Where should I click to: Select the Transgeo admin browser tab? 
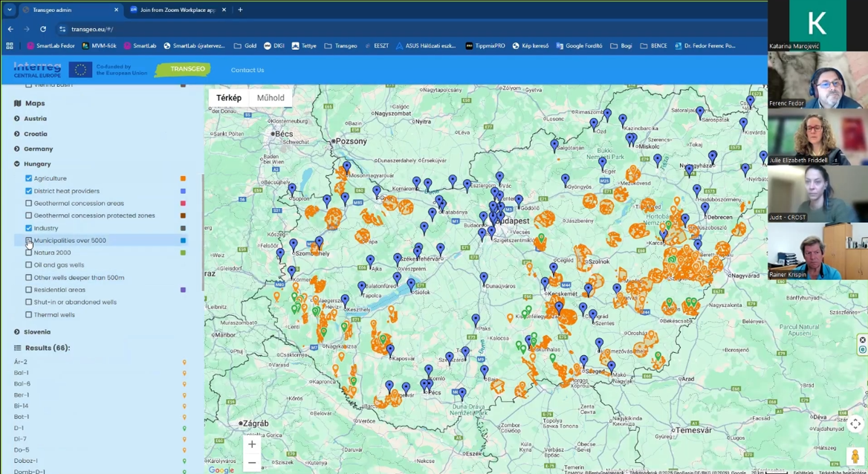click(71, 10)
